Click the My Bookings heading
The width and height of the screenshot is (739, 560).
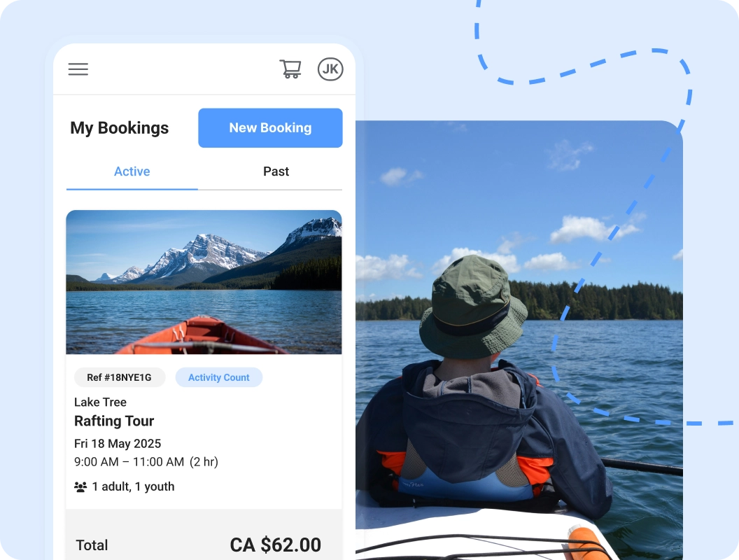tap(119, 128)
